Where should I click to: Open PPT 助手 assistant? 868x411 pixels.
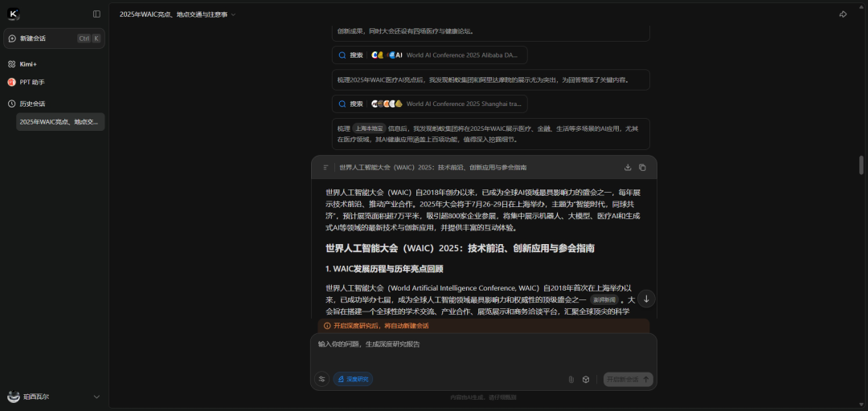pyautogui.click(x=26, y=82)
